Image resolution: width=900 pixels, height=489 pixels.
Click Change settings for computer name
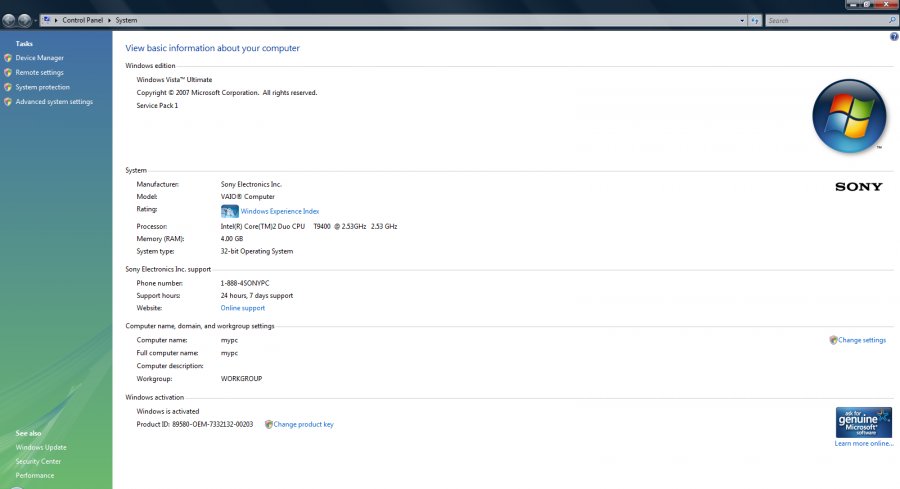862,340
